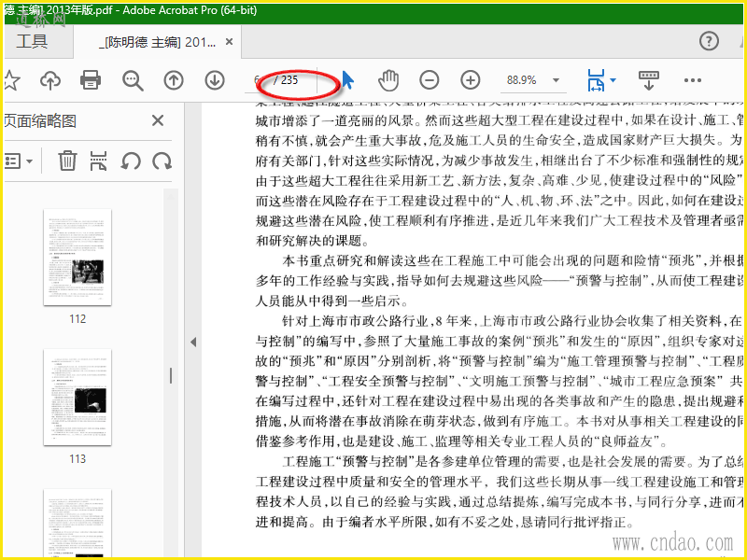Screen dimensions: 747x560
Task: Go to next page with down arrow
Action: point(215,80)
